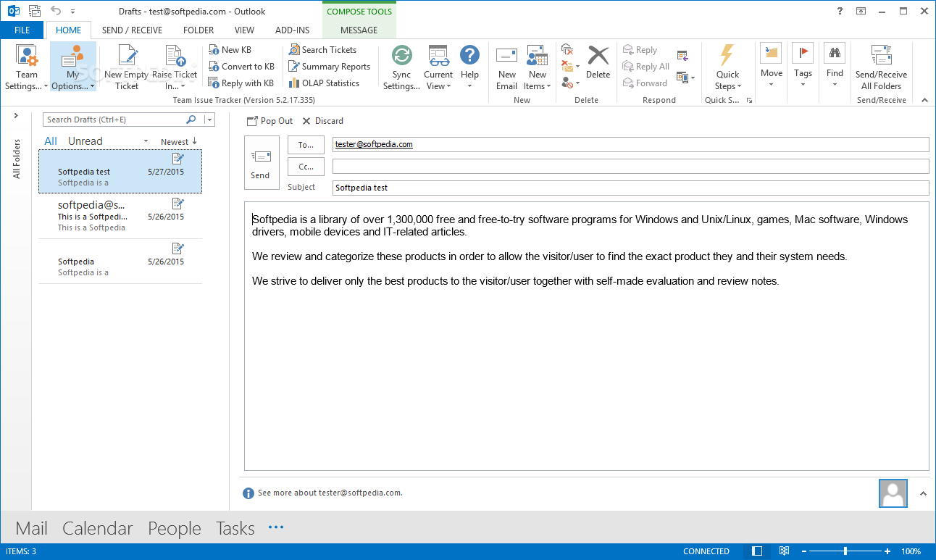Open the FILE tab
This screenshot has width=936, height=560.
(22, 30)
